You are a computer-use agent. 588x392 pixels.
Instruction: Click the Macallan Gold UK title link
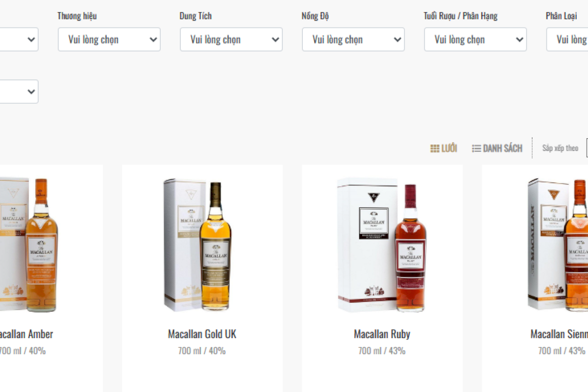202,334
